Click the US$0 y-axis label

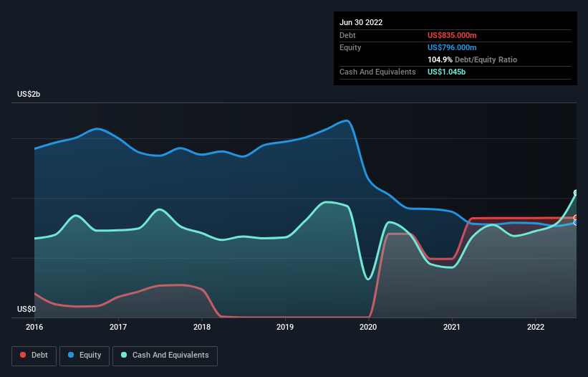26,309
